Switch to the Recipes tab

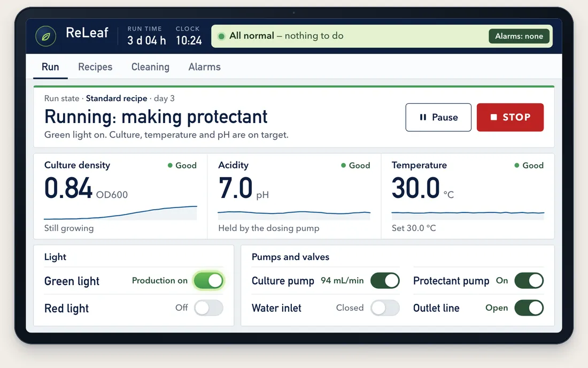coord(95,67)
